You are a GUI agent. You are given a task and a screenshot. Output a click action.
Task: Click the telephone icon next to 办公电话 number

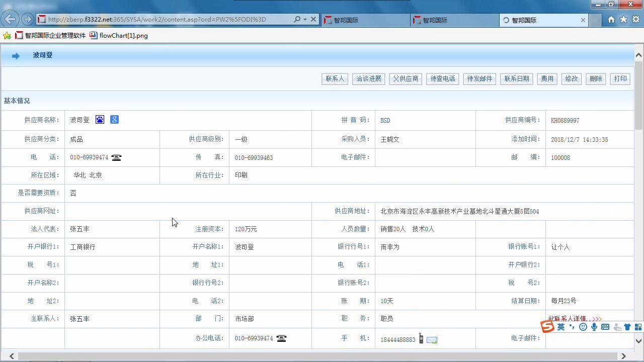(281, 338)
